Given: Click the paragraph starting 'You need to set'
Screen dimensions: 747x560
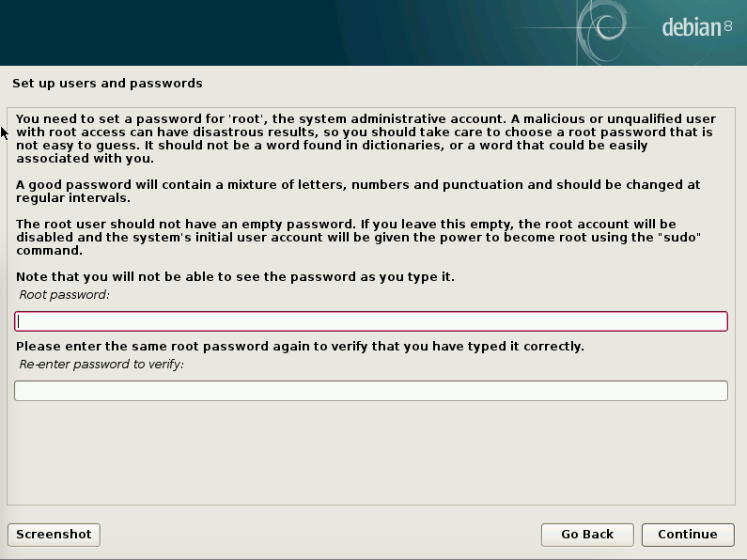Looking at the screenshot, I should pyautogui.click(x=366, y=138).
